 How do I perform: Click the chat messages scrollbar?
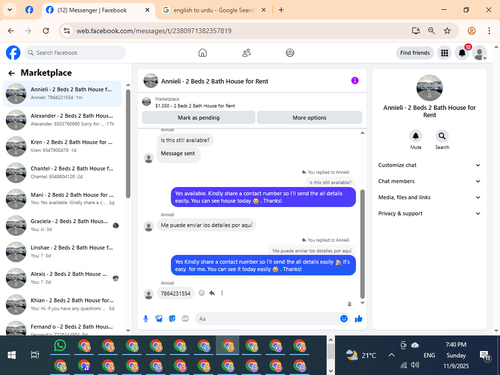point(362,244)
